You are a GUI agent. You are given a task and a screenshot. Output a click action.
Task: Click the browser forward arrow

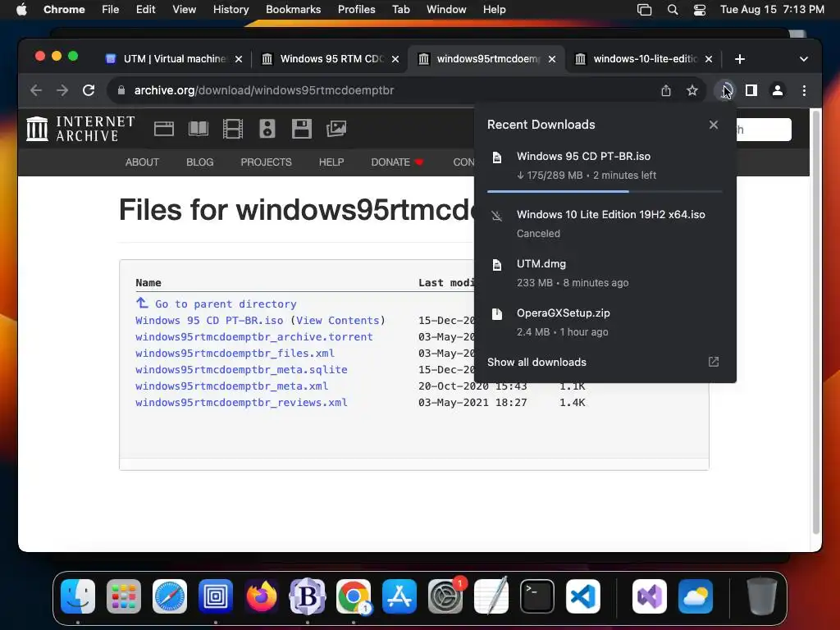click(62, 90)
